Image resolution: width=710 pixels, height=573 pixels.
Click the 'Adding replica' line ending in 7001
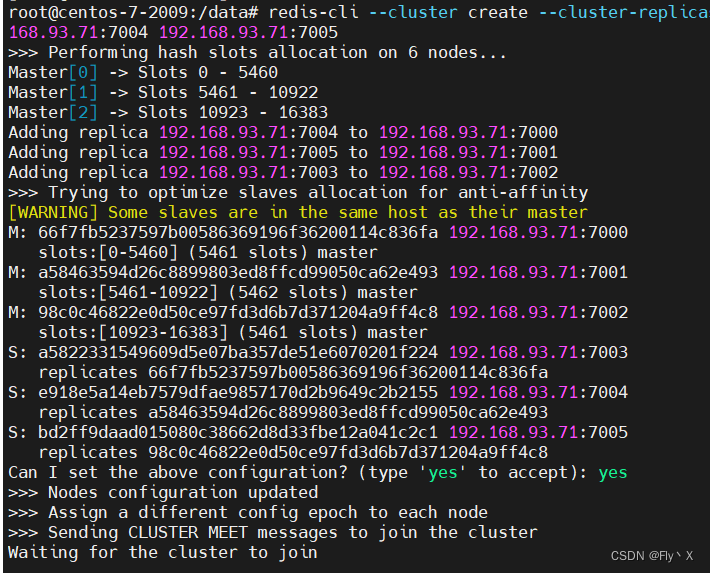click(283, 152)
